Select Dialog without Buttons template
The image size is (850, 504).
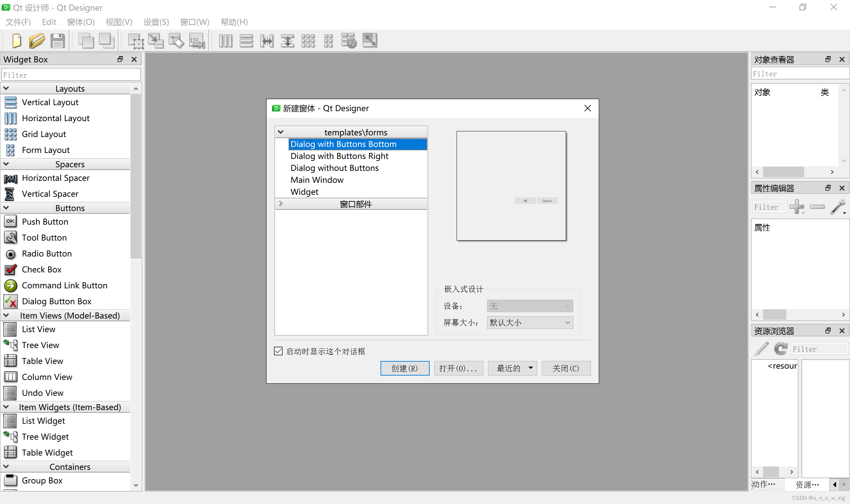point(334,168)
